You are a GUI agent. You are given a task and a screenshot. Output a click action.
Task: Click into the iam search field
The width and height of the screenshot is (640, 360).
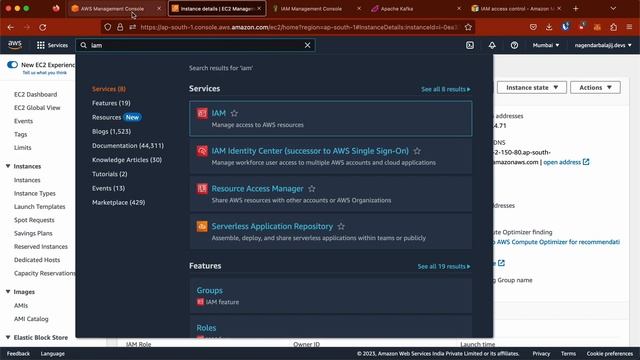[196, 45]
